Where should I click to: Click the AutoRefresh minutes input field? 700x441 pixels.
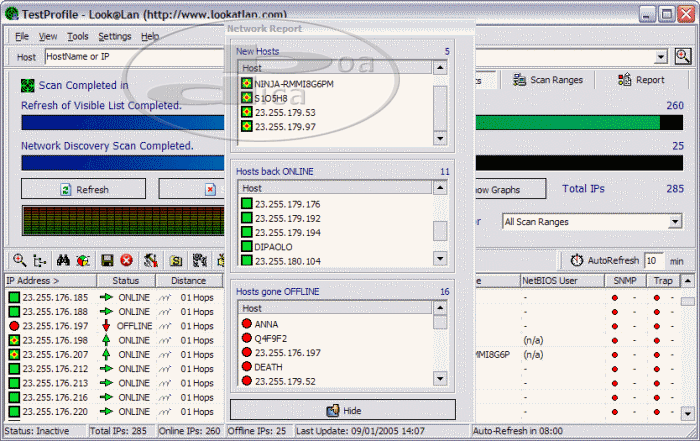(x=654, y=260)
